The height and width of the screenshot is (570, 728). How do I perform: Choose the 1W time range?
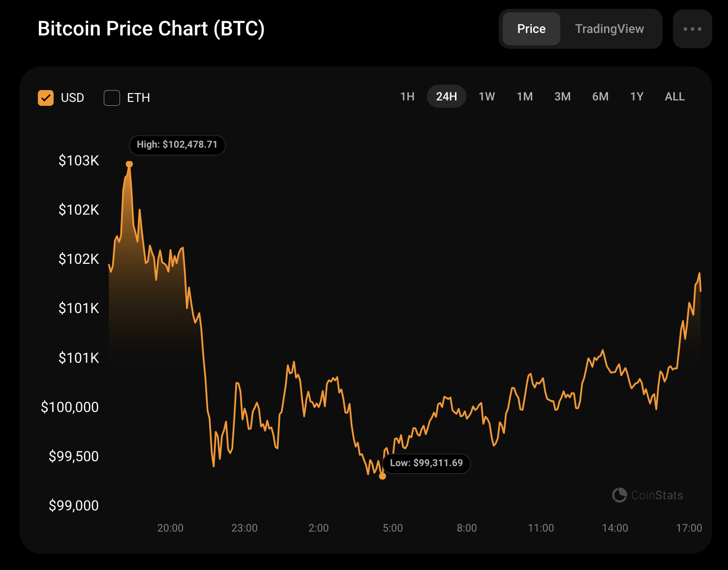486,96
